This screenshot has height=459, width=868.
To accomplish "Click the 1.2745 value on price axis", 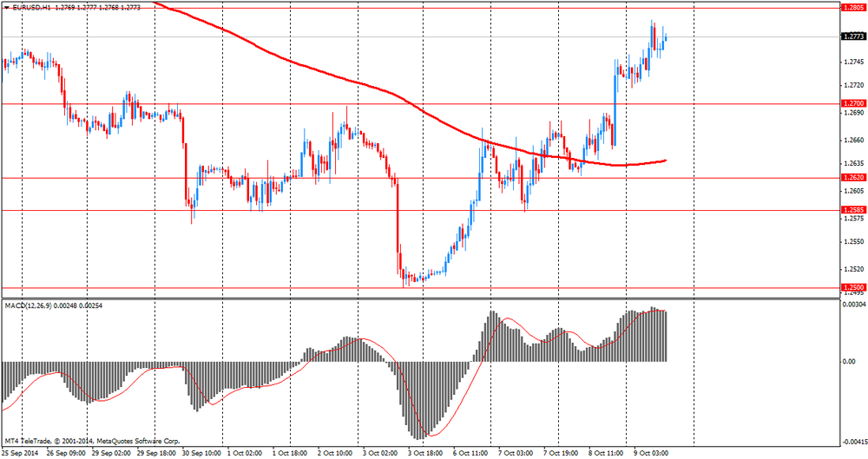I will 852,62.
